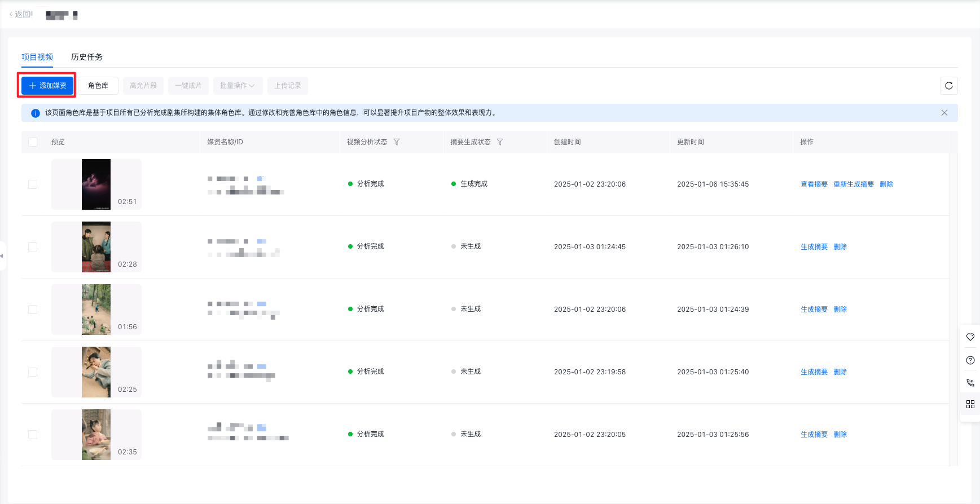This screenshot has height=504, width=980.
Task: Check the row with 02:25 video
Action: [33, 372]
